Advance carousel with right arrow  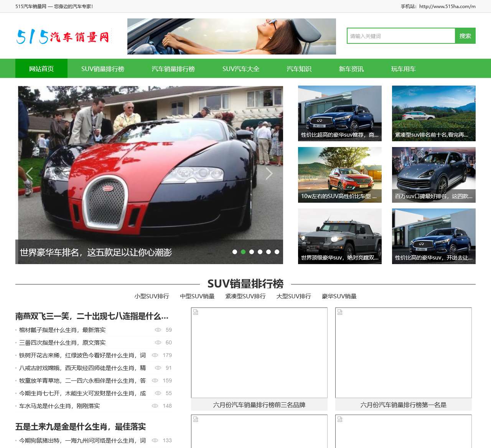click(269, 174)
